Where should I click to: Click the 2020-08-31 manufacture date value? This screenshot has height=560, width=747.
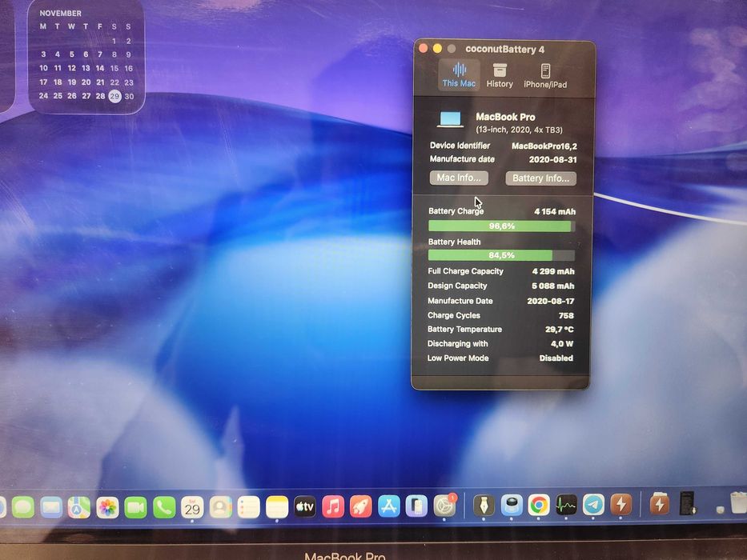pos(552,159)
